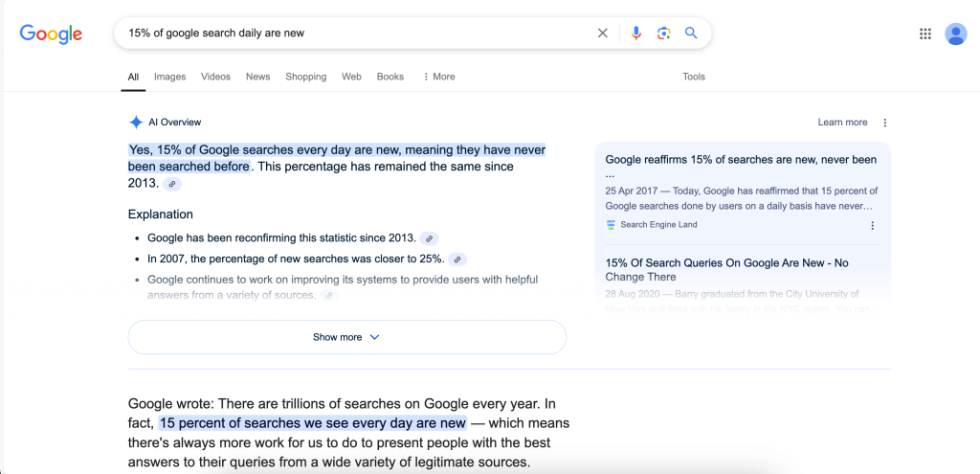
Task: Select the All tab
Action: point(133,77)
